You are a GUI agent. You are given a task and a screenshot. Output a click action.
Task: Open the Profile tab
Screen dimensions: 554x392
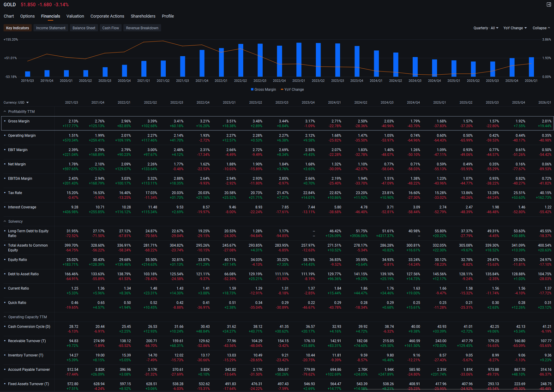[168, 16]
